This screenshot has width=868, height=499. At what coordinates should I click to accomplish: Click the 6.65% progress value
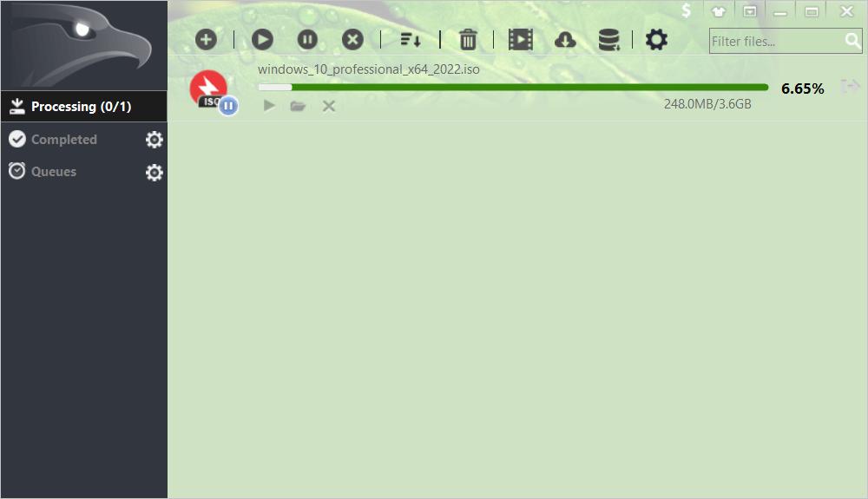[802, 89]
